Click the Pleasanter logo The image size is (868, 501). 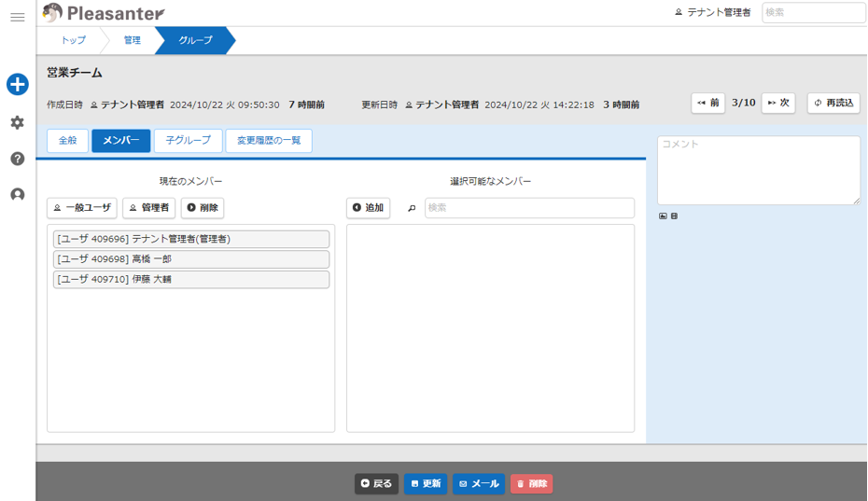105,13
